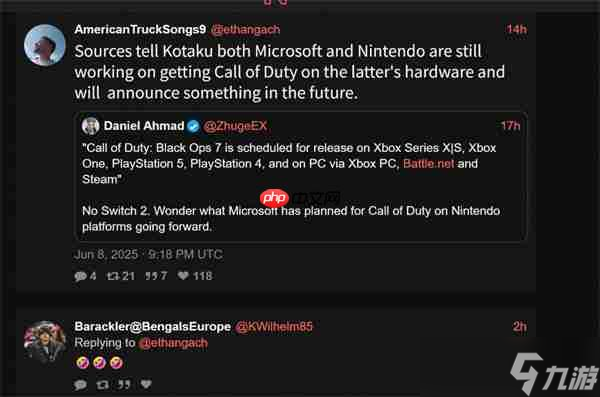Image resolution: width=600 pixels, height=397 pixels.
Task: Follow the Battle.net link in quoted tweet
Action: pos(429,163)
